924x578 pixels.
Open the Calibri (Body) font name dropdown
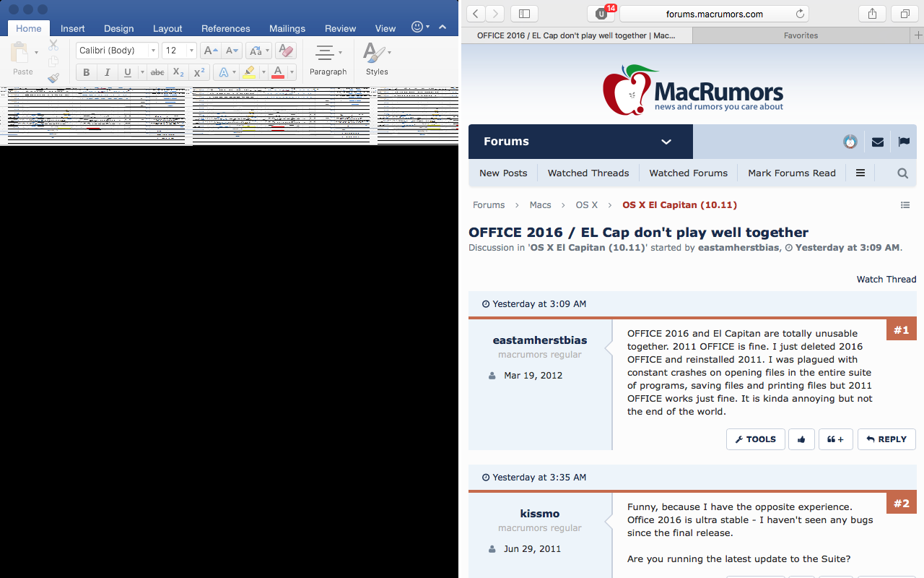[x=153, y=51]
